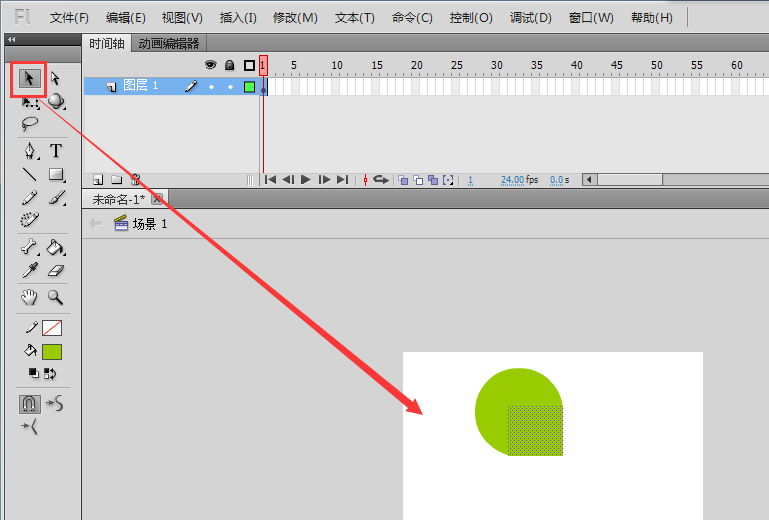Pick the Line tool
The image size is (769, 520).
point(29,174)
